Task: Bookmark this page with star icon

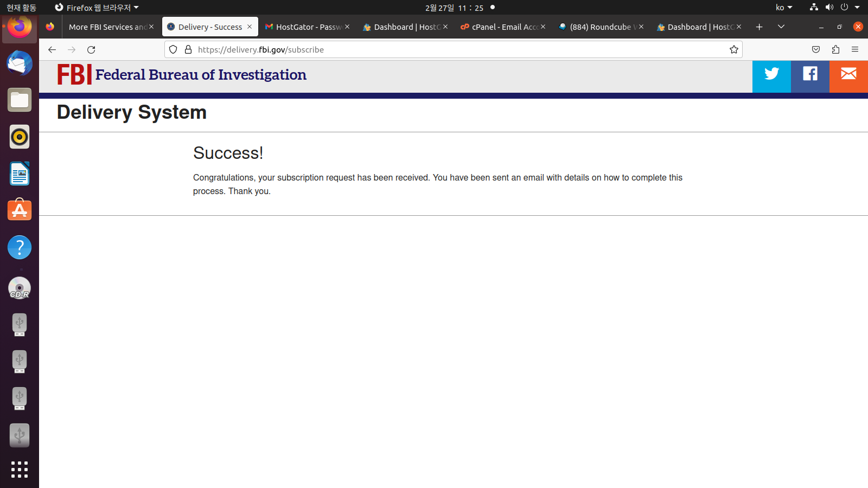Action: (x=734, y=50)
